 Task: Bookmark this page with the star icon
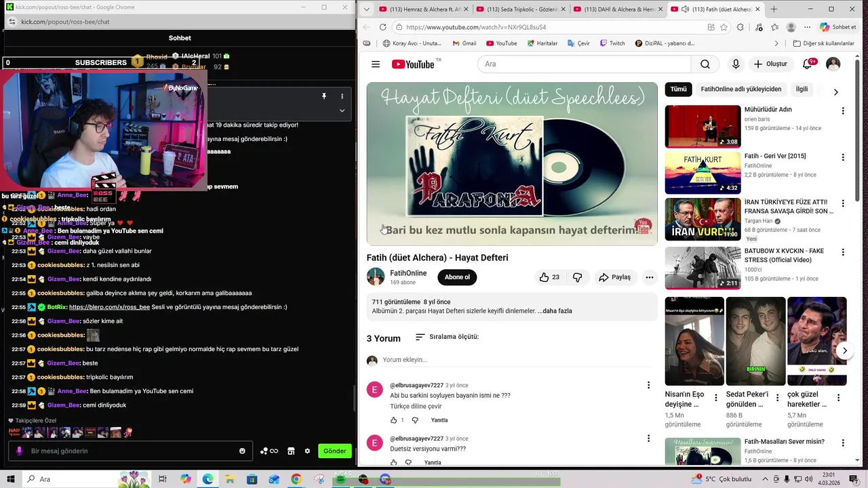tap(724, 27)
